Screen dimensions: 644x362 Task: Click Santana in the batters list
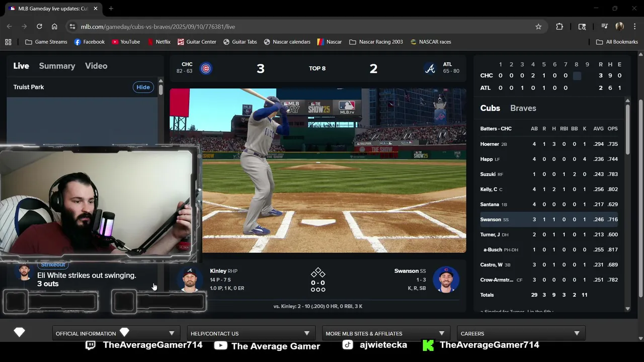[490, 204]
